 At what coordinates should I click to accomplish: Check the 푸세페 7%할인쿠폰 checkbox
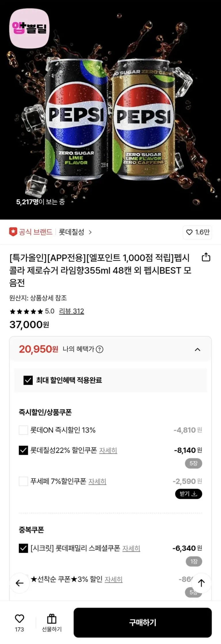23,481
